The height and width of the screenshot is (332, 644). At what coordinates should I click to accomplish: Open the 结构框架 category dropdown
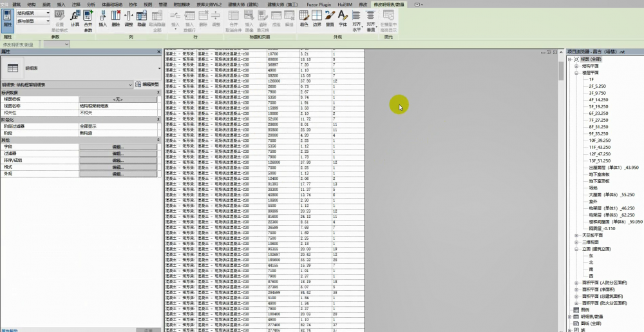click(x=33, y=13)
